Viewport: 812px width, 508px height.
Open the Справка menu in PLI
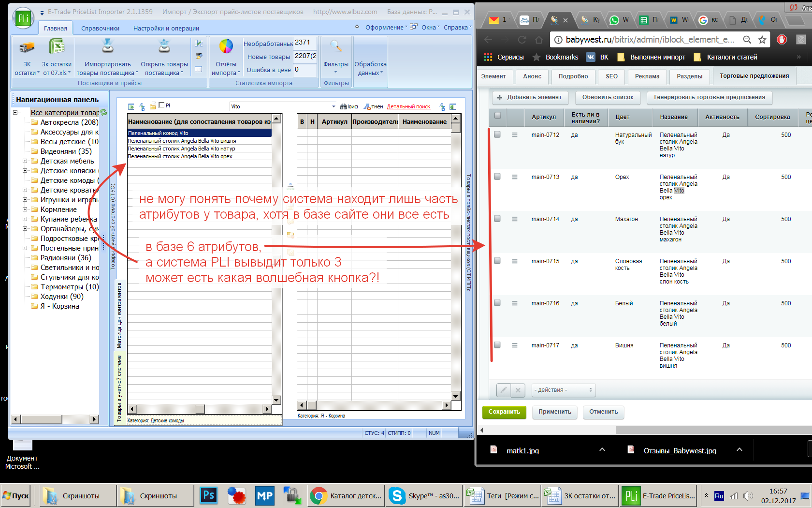point(457,27)
